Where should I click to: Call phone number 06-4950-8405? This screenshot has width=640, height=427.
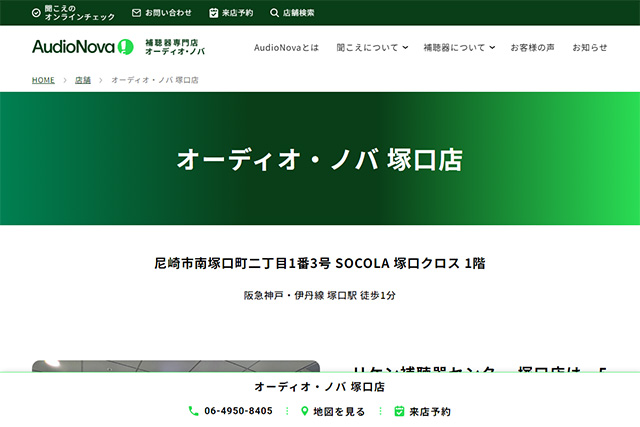click(x=238, y=411)
